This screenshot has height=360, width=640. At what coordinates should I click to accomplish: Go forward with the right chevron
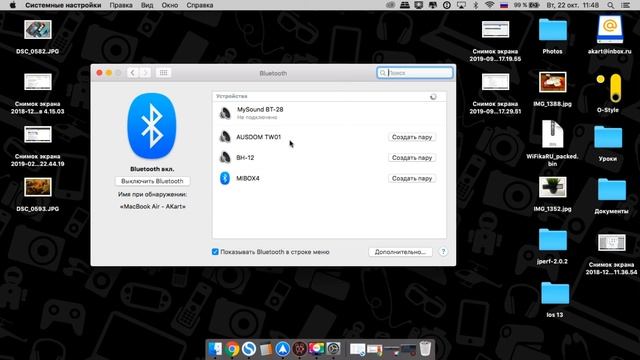144,73
